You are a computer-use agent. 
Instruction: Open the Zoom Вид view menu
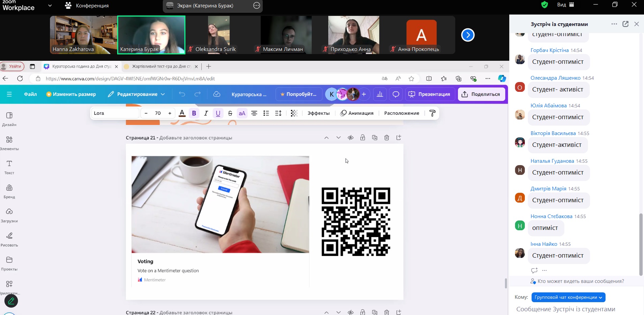[x=565, y=5]
